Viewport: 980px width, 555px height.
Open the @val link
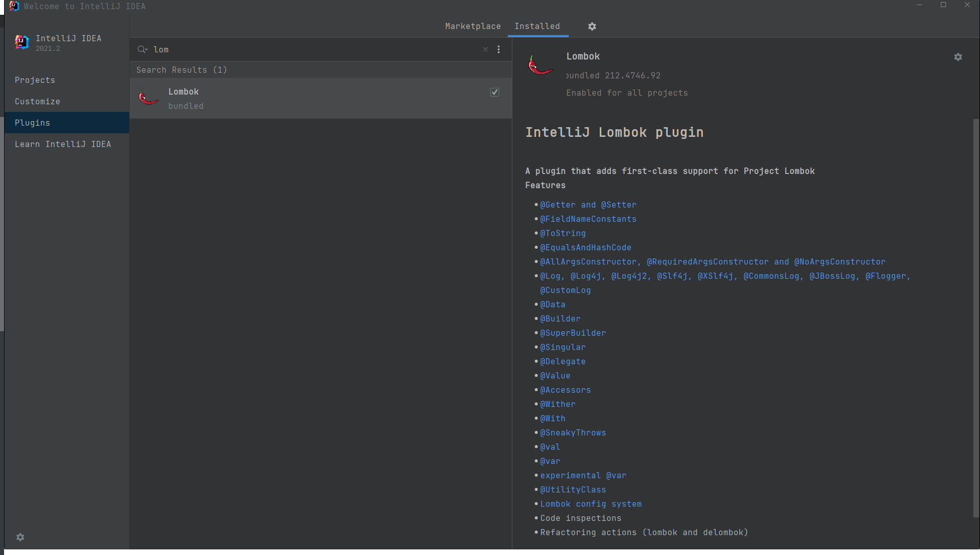[x=550, y=447]
